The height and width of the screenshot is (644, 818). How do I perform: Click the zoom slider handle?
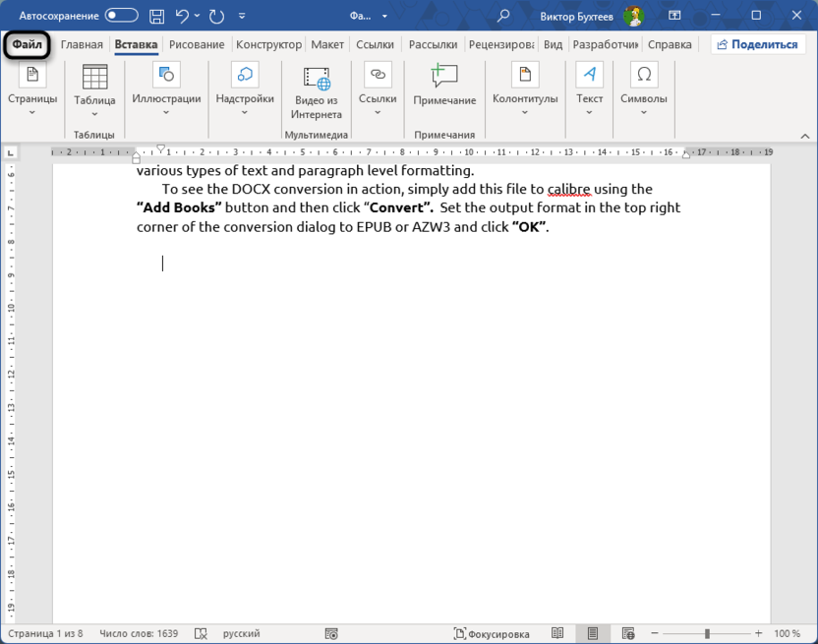point(707,634)
